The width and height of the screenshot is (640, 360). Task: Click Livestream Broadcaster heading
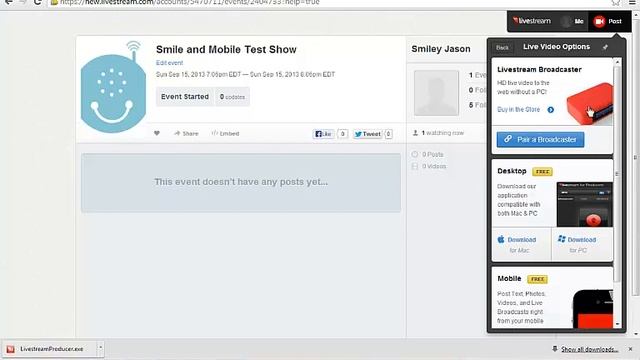(539, 69)
